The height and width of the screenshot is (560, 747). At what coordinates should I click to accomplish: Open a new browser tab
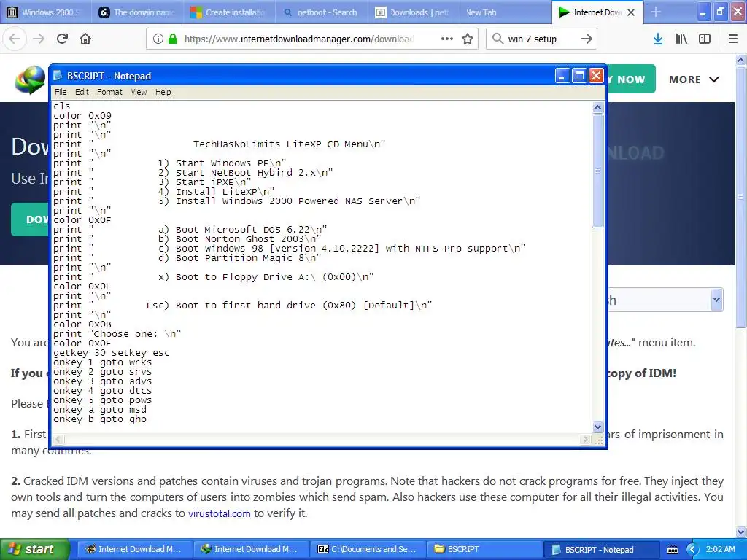[656, 12]
